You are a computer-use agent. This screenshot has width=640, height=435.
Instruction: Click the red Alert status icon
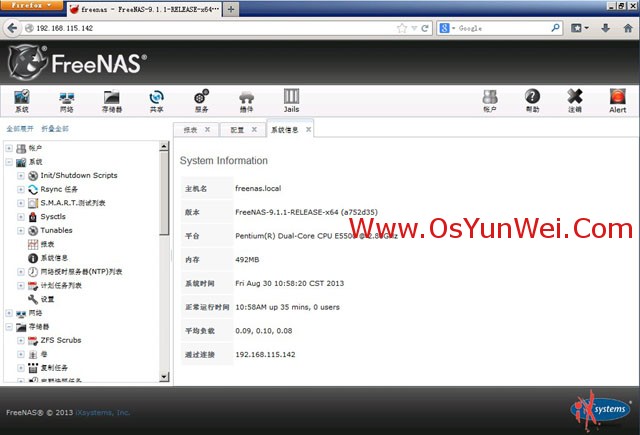[618, 101]
